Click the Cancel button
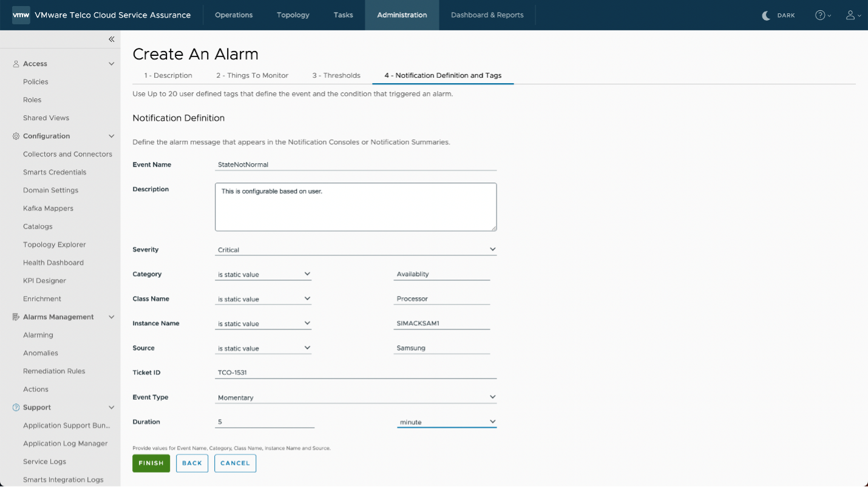868x489 pixels. (x=236, y=464)
